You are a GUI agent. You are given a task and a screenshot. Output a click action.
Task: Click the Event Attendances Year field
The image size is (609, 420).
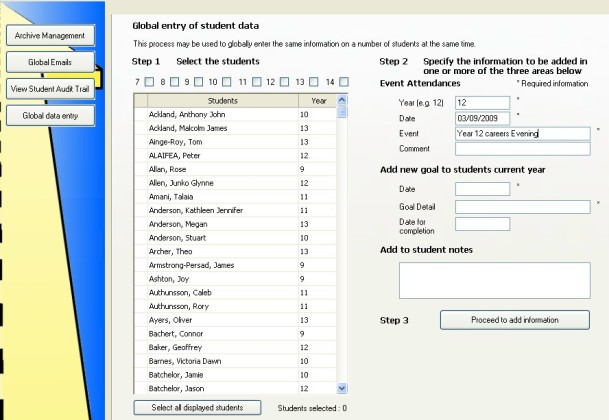click(482, 103)
